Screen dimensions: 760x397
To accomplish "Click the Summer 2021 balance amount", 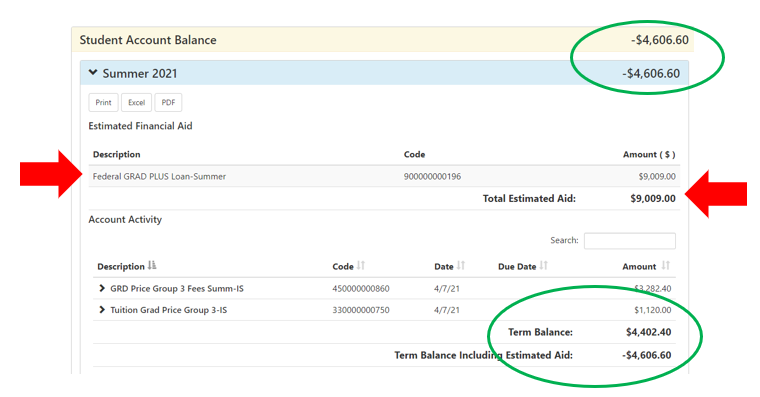I will [x=651, y=74].
